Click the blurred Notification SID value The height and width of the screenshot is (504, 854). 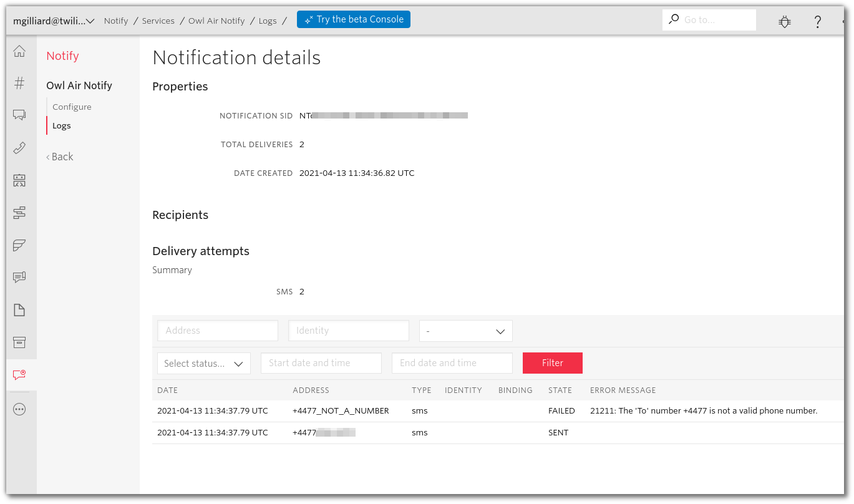[x=384, y=115]
